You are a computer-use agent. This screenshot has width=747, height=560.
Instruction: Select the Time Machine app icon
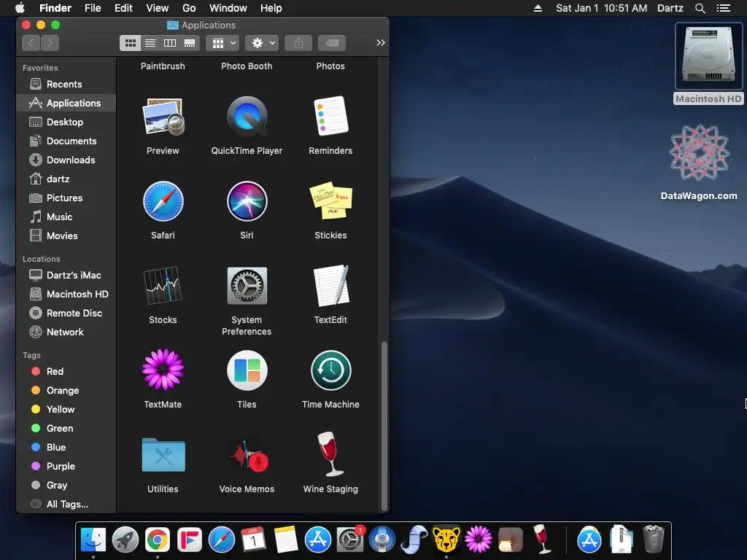click(x=330, y=370)
